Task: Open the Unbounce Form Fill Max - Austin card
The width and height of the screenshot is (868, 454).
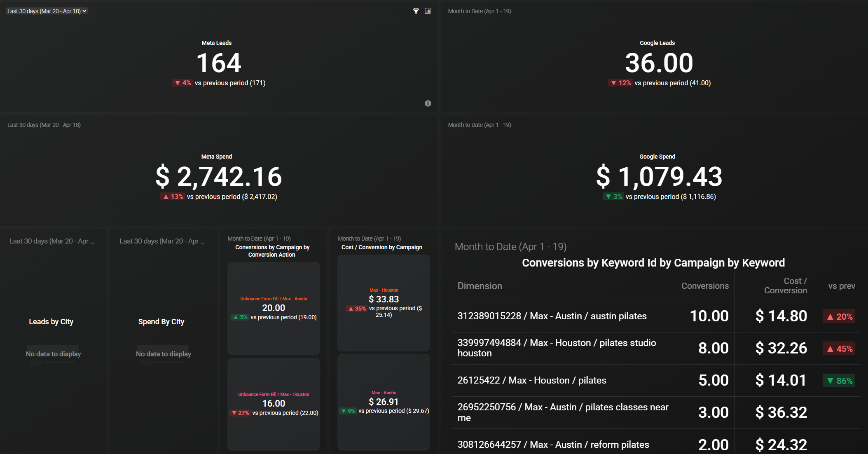Action: tap(274, 308)
